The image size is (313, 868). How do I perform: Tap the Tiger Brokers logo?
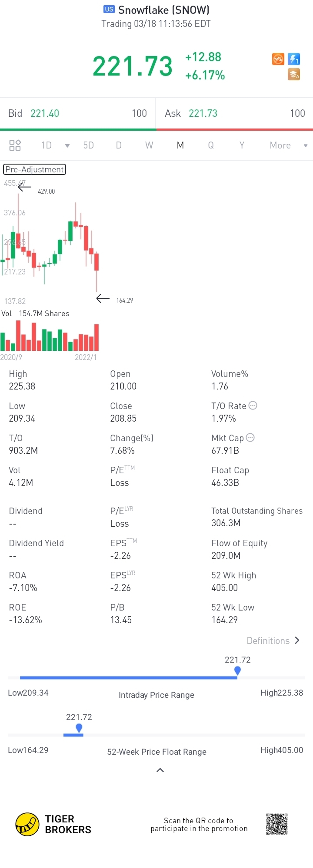point(27,824)
